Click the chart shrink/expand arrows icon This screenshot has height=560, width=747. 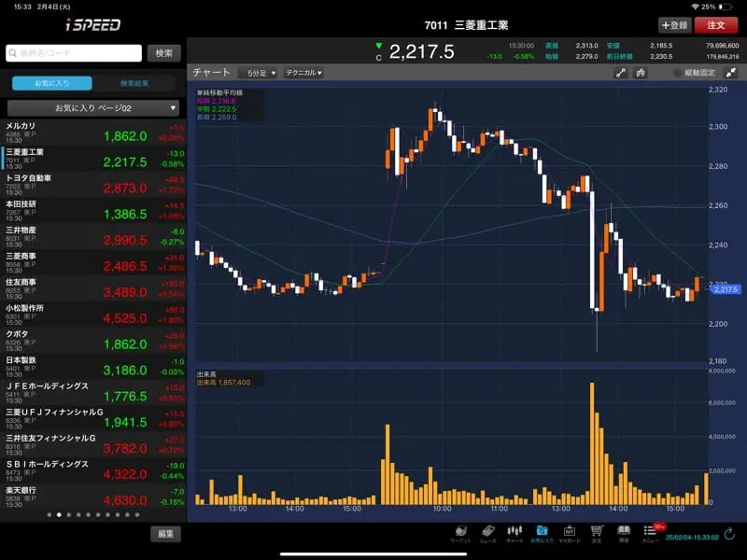pos(731,73)
